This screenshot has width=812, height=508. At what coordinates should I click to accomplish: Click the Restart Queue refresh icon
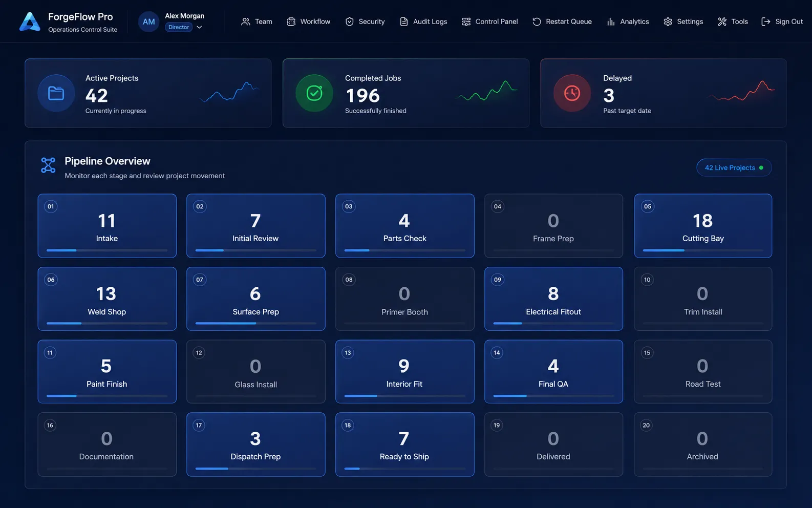[x=537, y=22]
